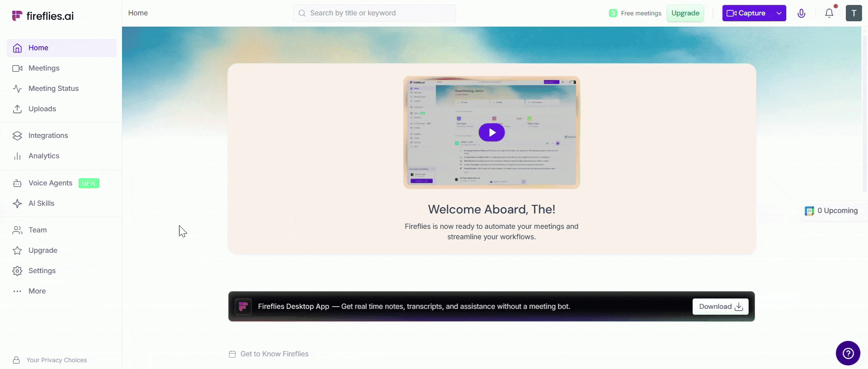Click the page vertical scrollbar
Viewport: 868px width, 369px height.
click(x=864, y=113)
